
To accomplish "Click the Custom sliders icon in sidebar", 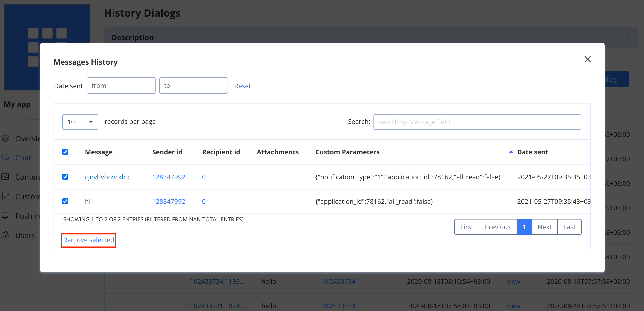I will [x=5, y=196].
